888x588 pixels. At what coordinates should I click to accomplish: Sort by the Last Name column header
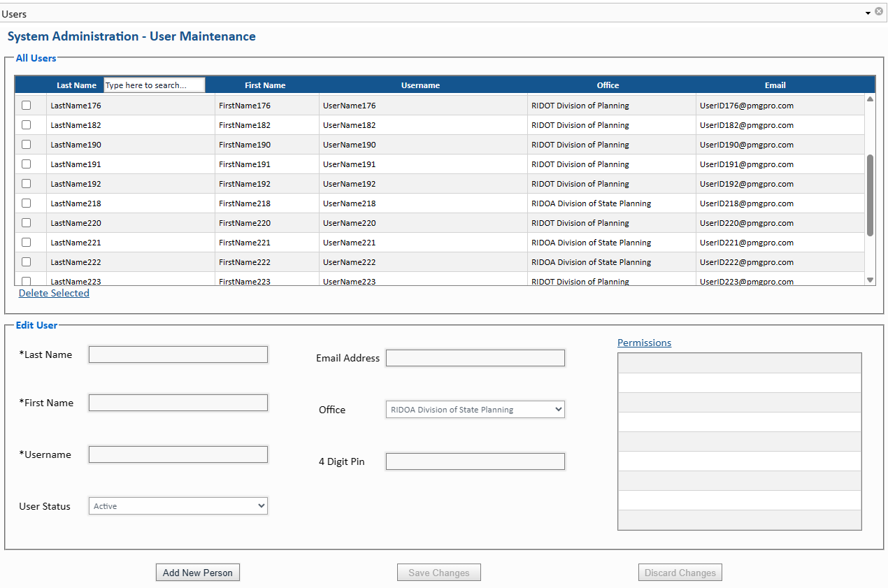click(76, 85)
